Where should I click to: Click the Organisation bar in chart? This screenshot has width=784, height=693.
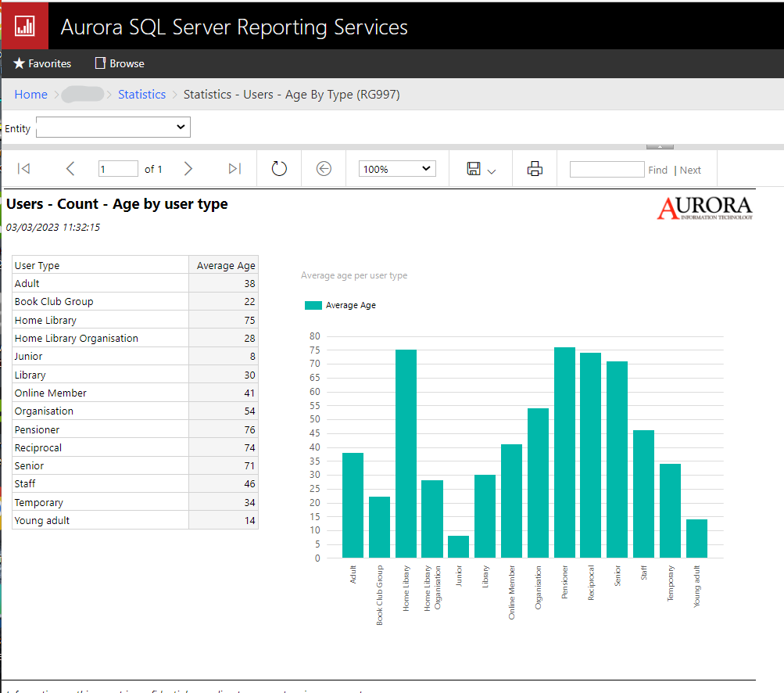click(x=538, y=483)
